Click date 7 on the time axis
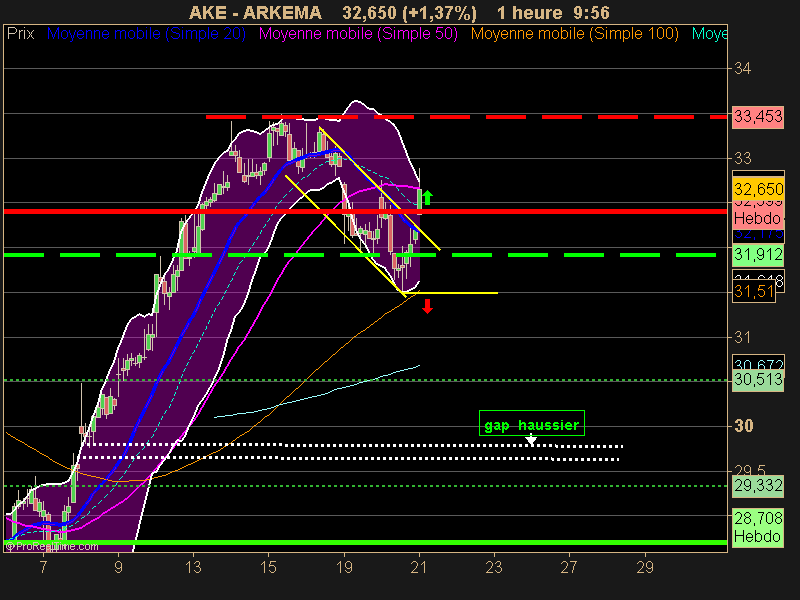The image size is (800, 600). 43,567
